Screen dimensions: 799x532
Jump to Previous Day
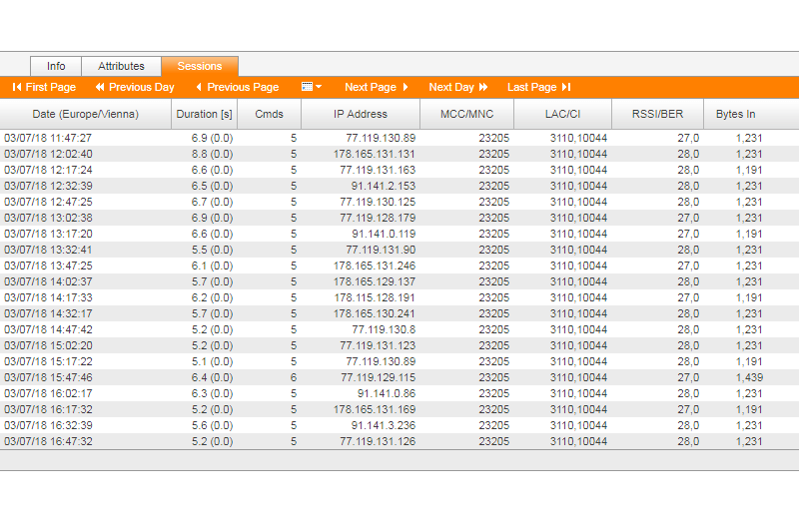click(x=135, y=88)
